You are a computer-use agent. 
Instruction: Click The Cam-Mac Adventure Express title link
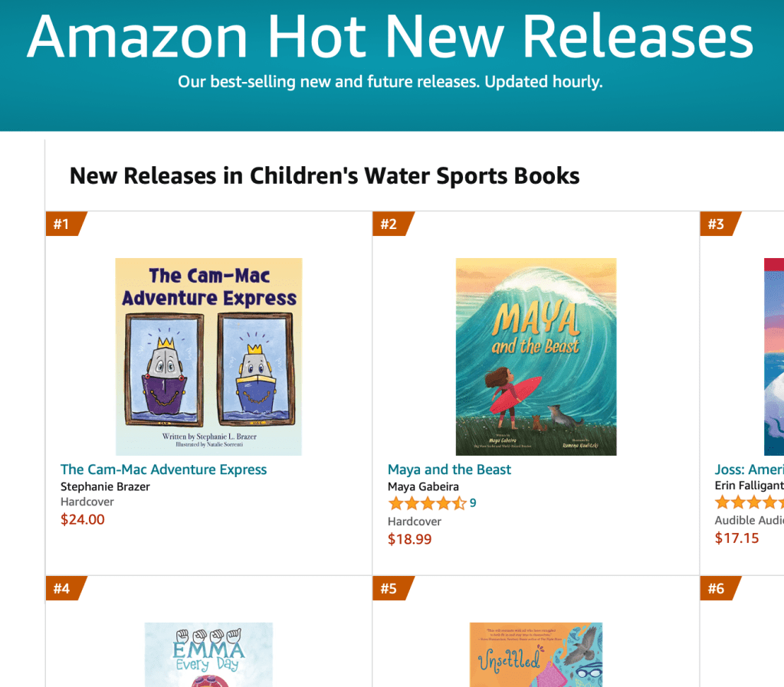(164, 469)
